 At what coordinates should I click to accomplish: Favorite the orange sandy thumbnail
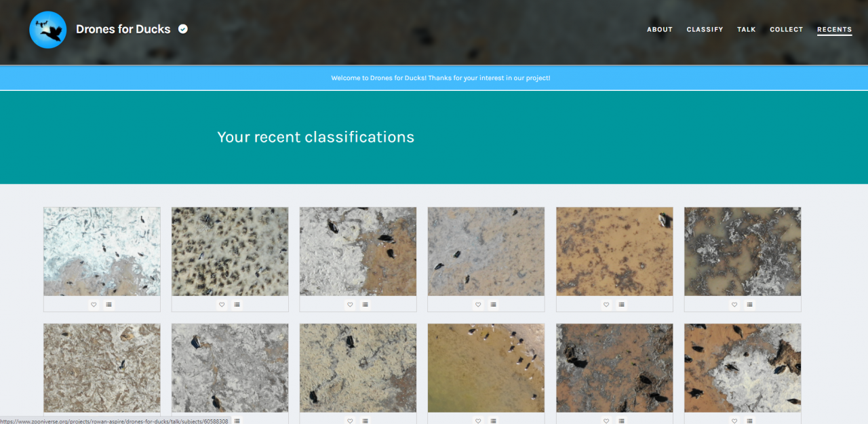tap(606, 305)
